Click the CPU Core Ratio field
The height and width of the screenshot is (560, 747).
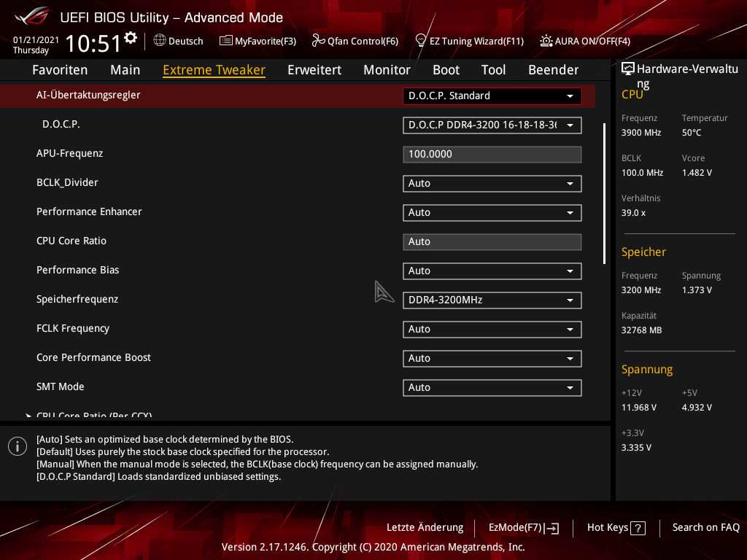coord(492,242)
